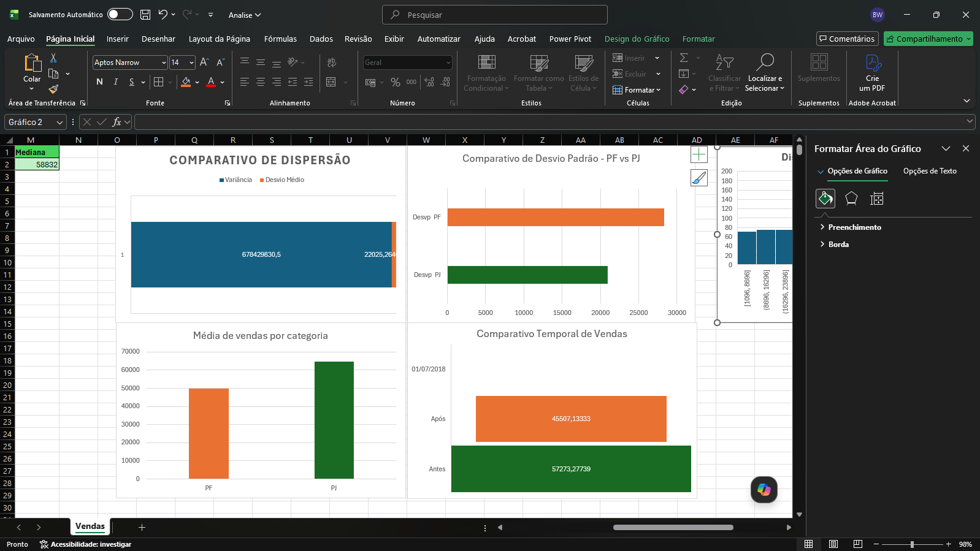Toggle the Salvamento Automático switch
980x551 pixels.
click(x=120, y=14)
